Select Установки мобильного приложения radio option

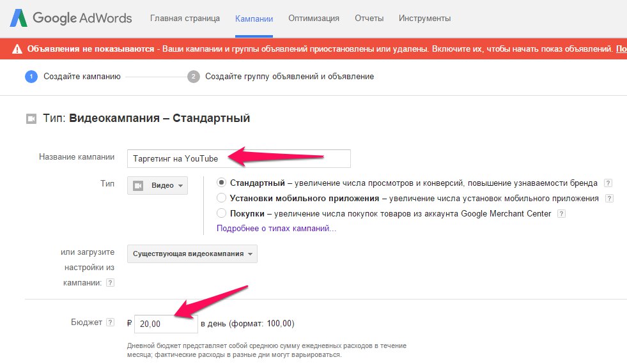pyautogui.click(x=221, y=198)
